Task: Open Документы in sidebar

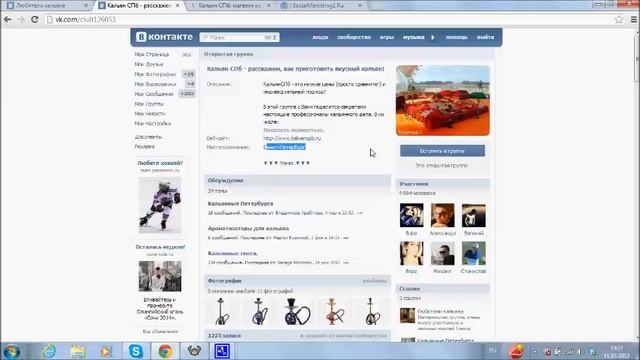Action: tap(148, 137)
